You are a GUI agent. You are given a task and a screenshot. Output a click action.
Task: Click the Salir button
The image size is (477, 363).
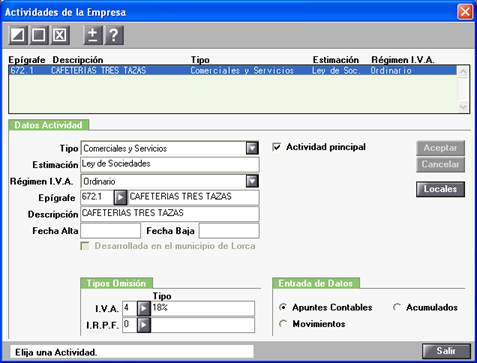point(446,351)
